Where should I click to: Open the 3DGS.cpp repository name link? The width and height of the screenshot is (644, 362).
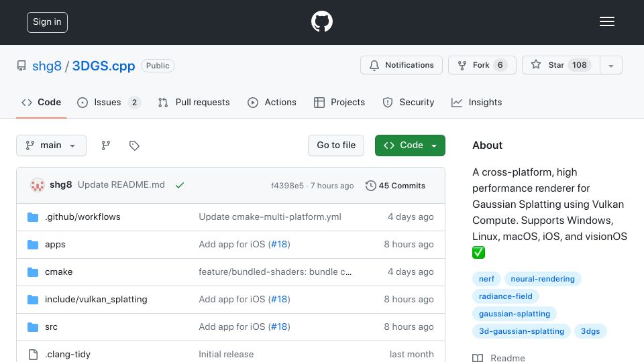coord(103,66)
